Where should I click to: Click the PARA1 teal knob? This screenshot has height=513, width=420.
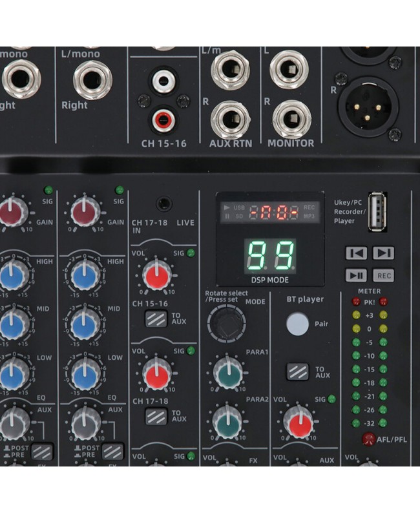click(x=228, y=372)
